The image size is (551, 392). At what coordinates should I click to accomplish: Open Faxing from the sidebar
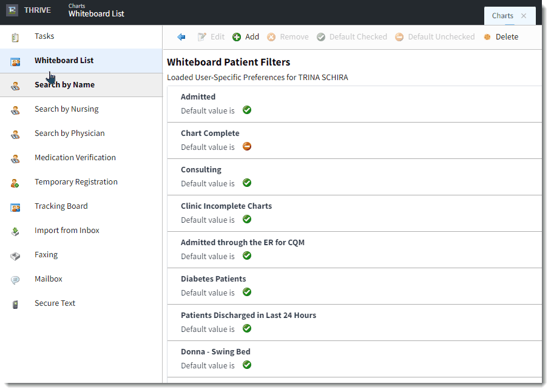pyautogui.click(x=81, y=255)
